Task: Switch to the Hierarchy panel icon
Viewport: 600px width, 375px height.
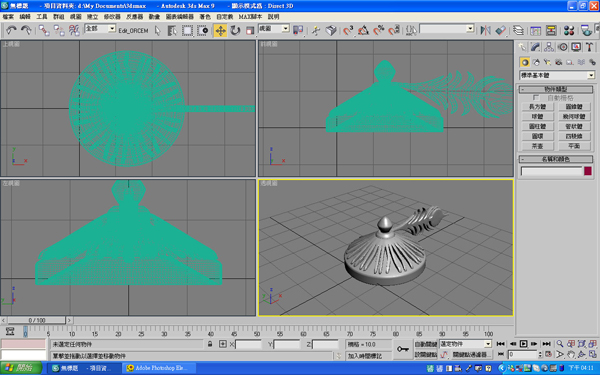Action: click(549, 47)
